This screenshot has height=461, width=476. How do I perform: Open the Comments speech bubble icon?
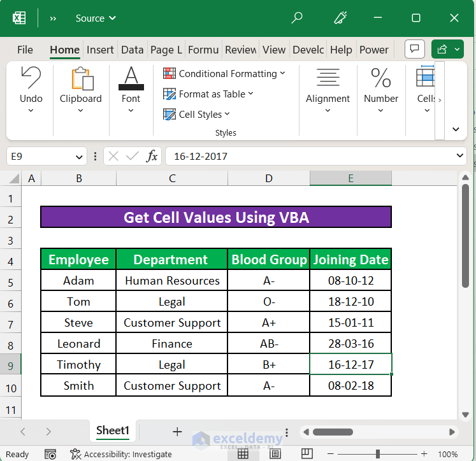[x=415, y=49]
